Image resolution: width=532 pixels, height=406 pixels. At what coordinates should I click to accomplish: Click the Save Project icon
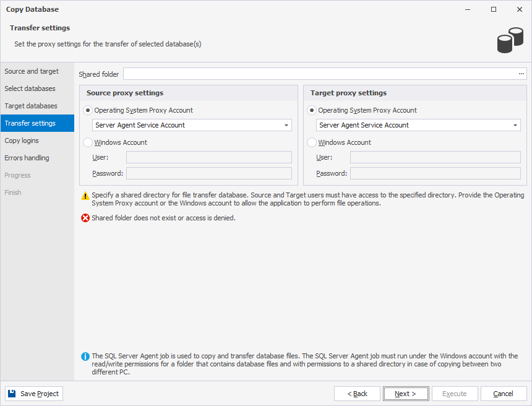click(11, 394)
